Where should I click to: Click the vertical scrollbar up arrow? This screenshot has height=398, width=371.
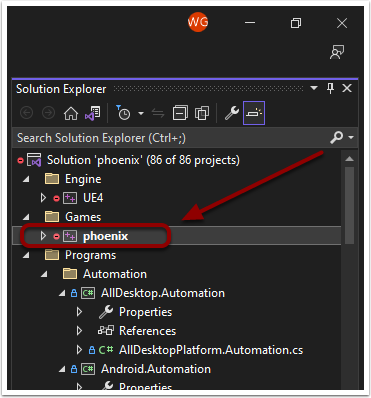(x=349, y=159)
